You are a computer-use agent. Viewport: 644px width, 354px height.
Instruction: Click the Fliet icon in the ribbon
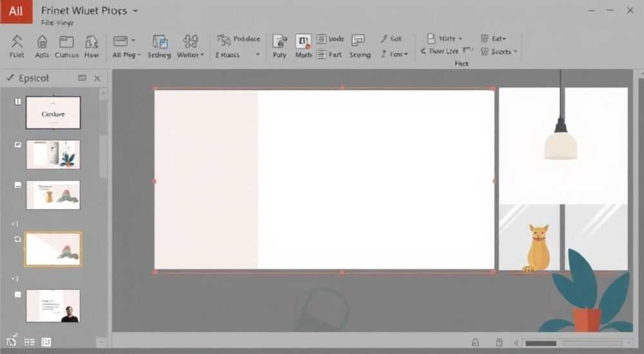17,42
